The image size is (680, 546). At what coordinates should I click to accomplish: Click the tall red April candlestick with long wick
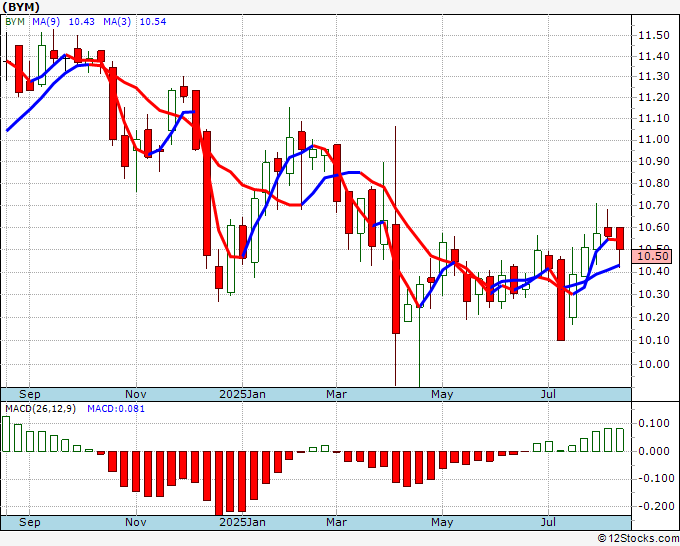click(396, 279)
